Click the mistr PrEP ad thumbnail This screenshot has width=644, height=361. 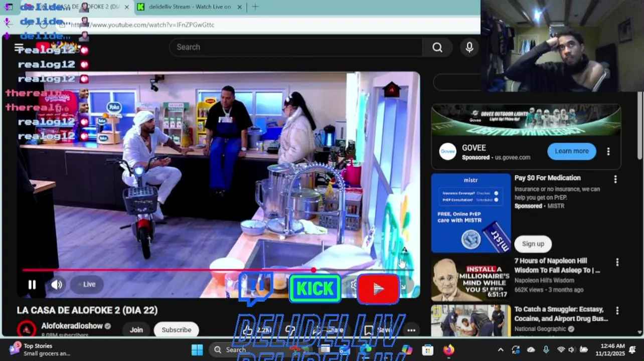471,213
